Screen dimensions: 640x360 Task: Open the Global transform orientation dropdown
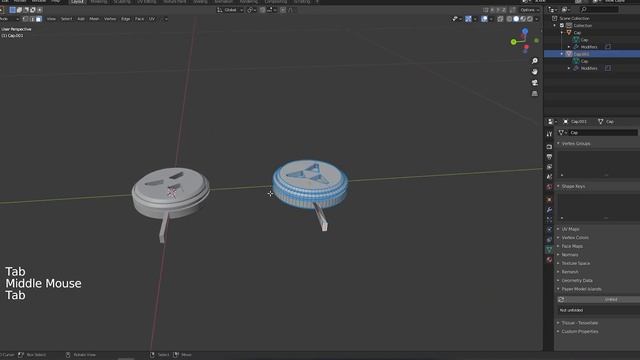230,10
